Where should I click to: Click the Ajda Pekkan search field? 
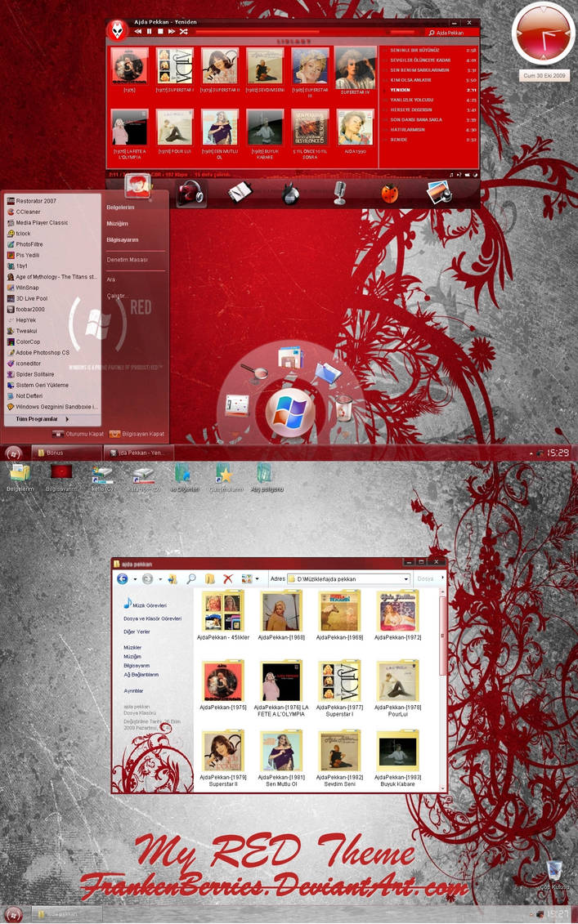tap(452, 33)
